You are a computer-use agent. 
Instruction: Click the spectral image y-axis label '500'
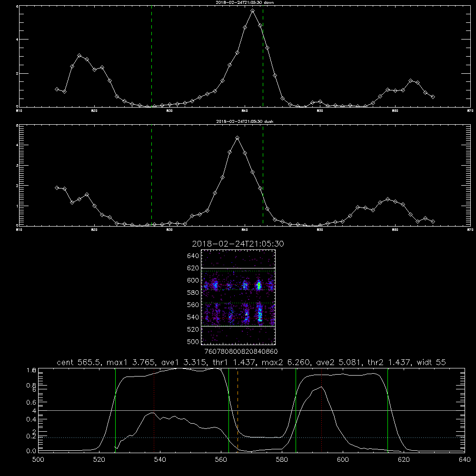(193, 341)
